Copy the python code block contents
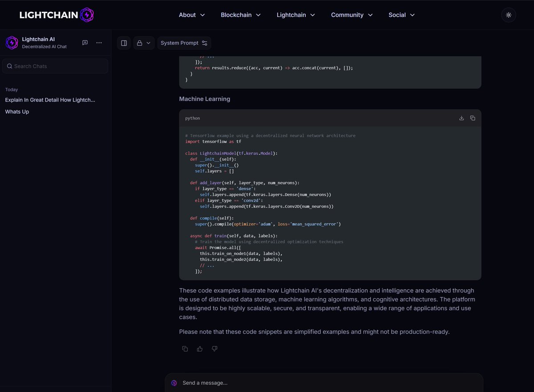 click(473, 118)
